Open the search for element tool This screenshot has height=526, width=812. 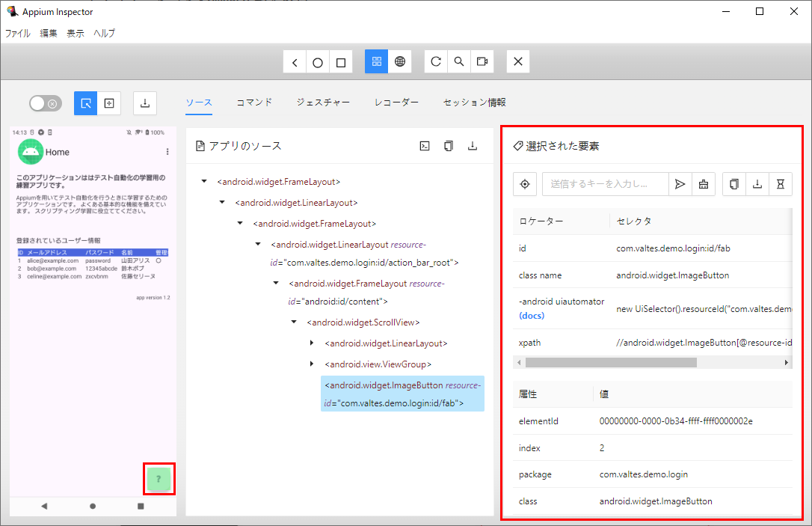459,62
